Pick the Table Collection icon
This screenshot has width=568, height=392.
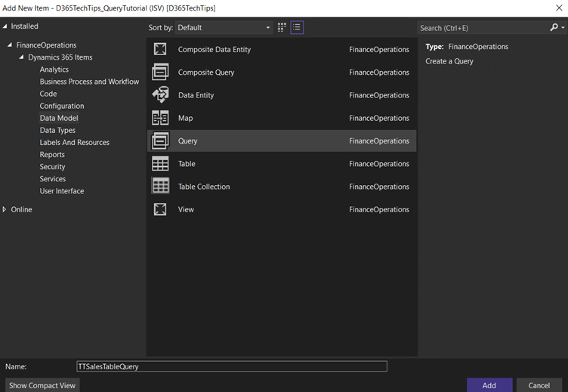pyautogui.click(x=160, y=187)
